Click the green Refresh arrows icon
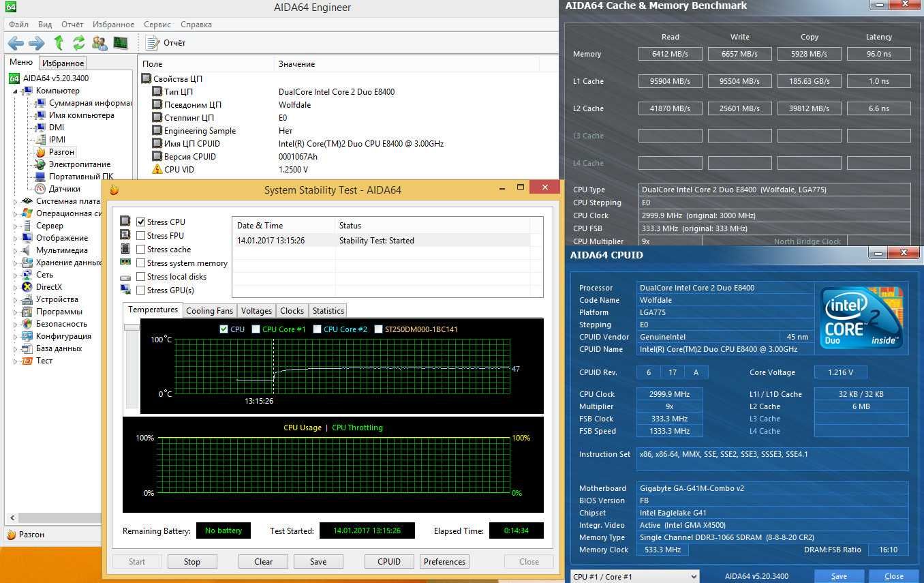 click(x=79, y=43)
